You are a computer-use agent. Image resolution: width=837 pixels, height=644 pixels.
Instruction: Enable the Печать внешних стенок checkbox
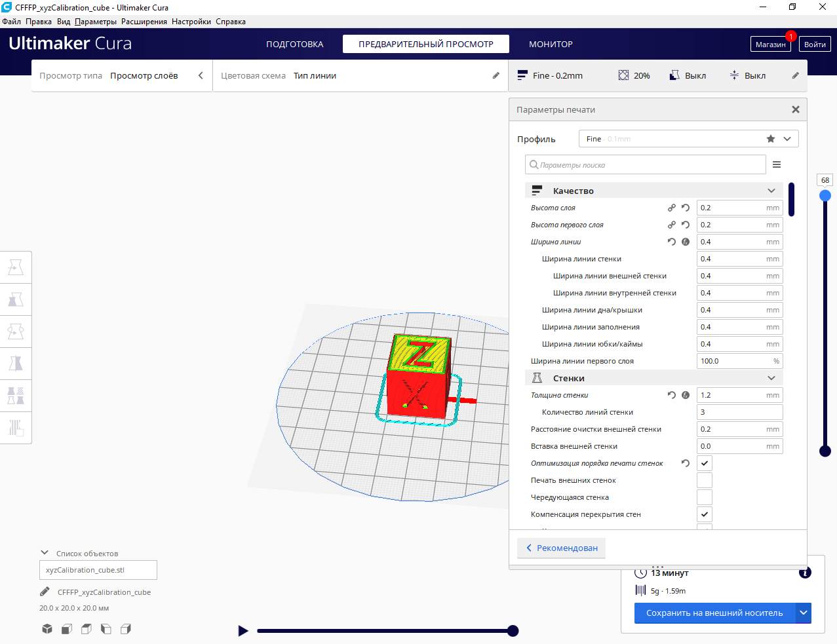point(705,480)
